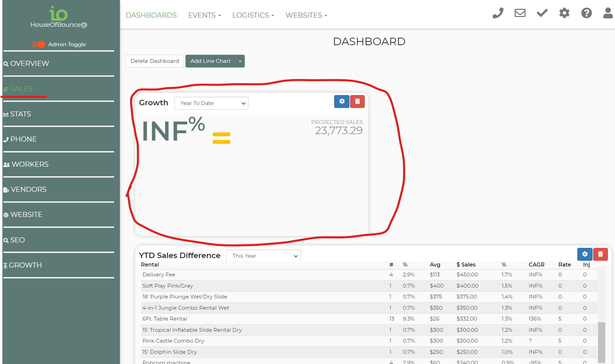
Task: Open settings gear in top bar
Action: (x=564, y=13)
